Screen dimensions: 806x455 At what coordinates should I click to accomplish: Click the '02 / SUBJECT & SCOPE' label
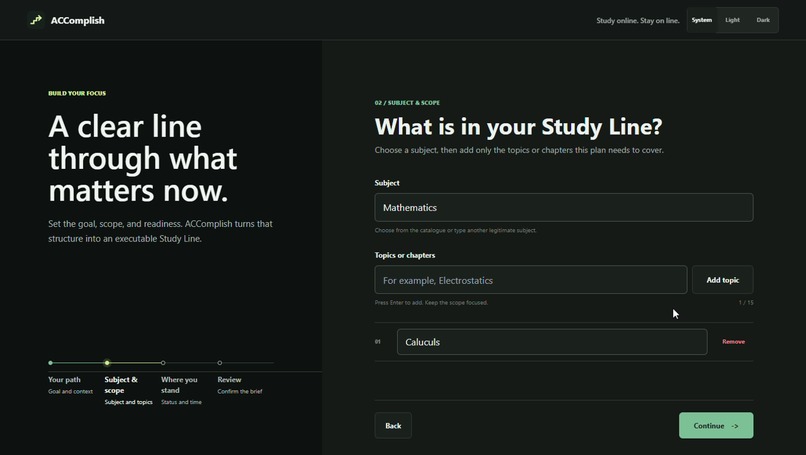pos(407,103)
